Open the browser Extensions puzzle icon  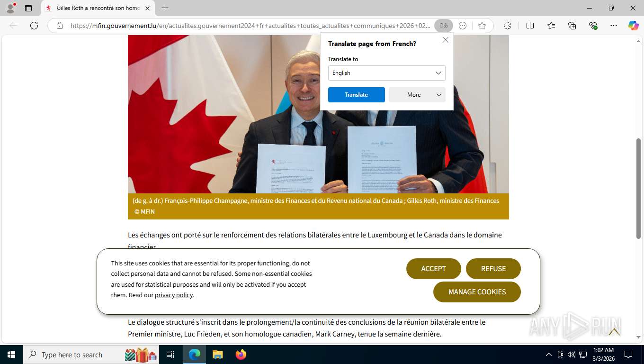click(x=507, y=26)
